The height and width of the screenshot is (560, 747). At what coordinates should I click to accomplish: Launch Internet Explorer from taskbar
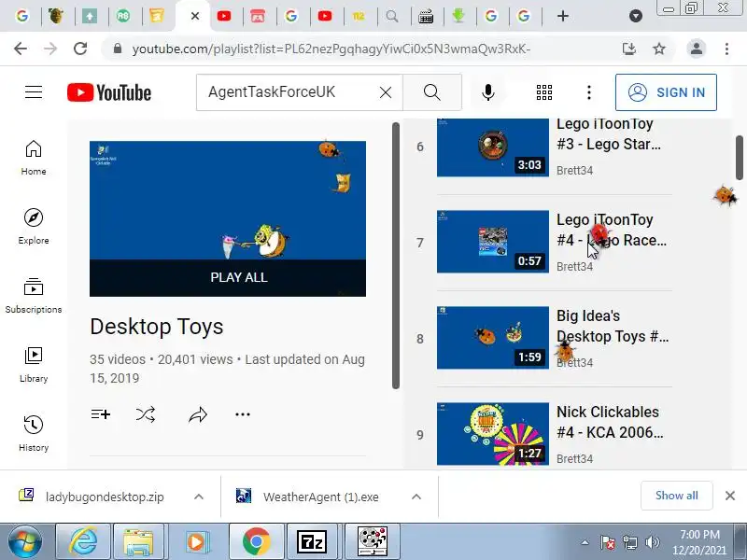click(x=83, y=542)
